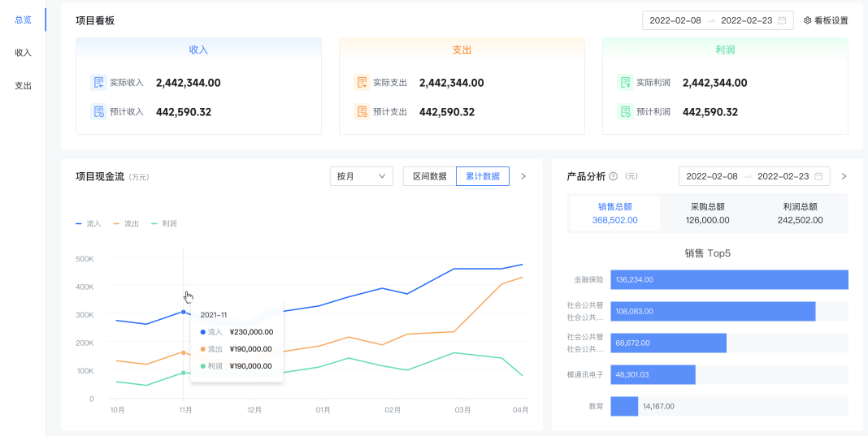This screenshot has width=868, height=436.
Task: Click the bar showing 68,672.00
Action: click(x=668, y=343)
